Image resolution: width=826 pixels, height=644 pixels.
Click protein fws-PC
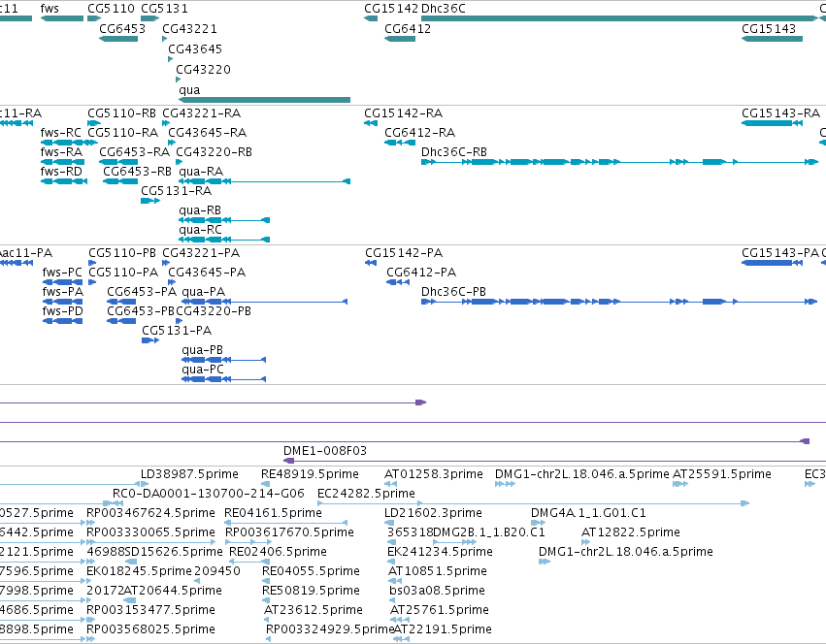tap(62, 282)
